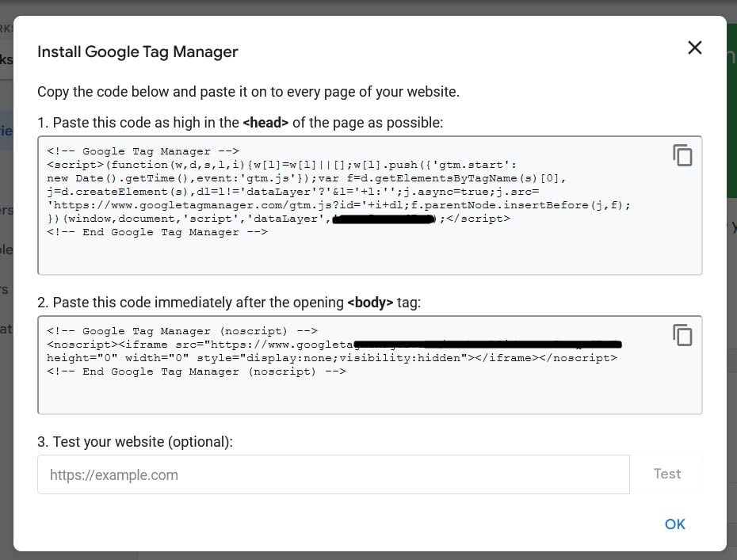Click '<!-- End Google Tag Manager (noscript) -->' line
This screenshot has height=560, width=737.
point(197,371)
